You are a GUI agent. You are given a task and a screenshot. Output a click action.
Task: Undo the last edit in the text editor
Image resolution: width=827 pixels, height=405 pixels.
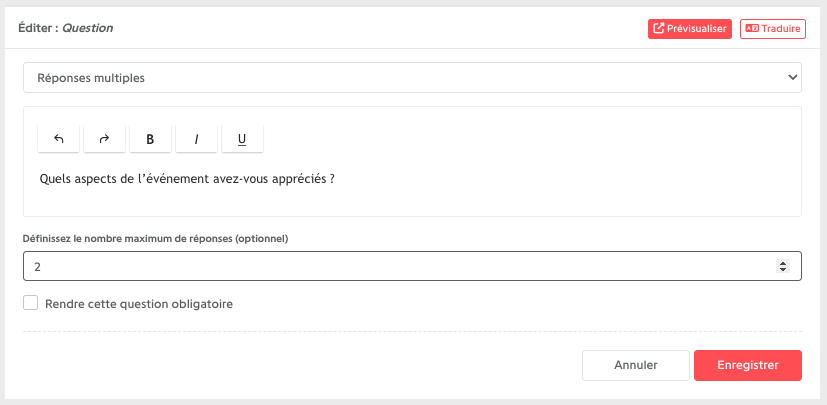(x=59, y=139)
